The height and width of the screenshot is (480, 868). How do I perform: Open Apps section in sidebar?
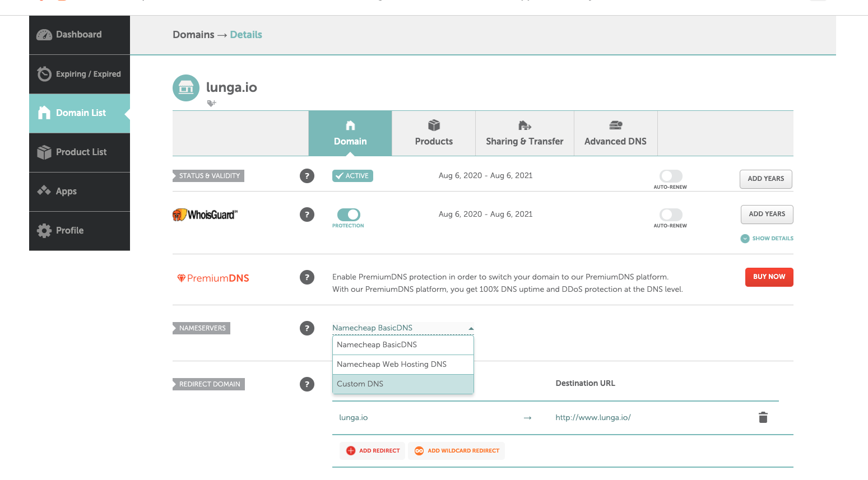coord(80,192)
